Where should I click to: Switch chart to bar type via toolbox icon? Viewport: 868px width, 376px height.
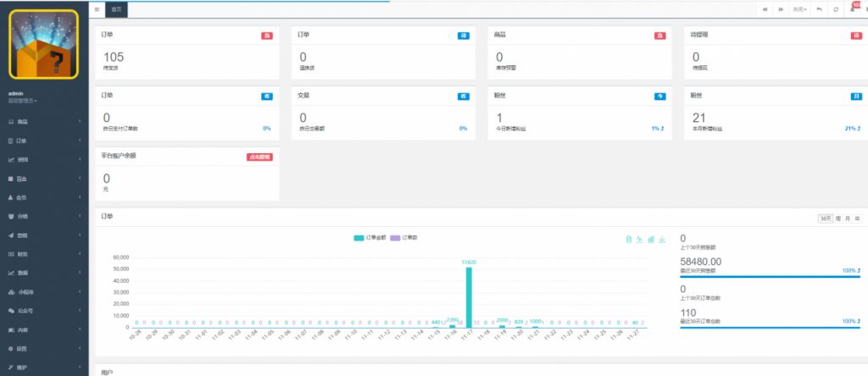pyautogui.click(x=651, y=240)
